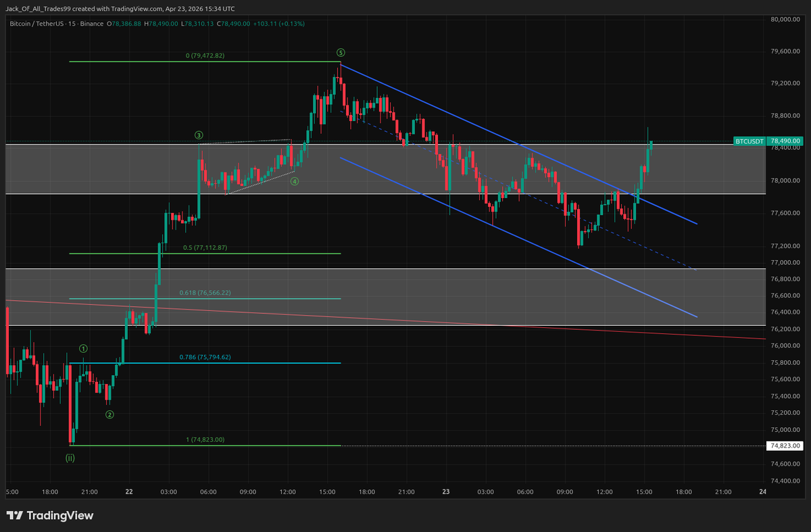The height and width of the screenshot is (532, 811).
Task: Click the circled wave 1 label
Action: pos(84,349)
